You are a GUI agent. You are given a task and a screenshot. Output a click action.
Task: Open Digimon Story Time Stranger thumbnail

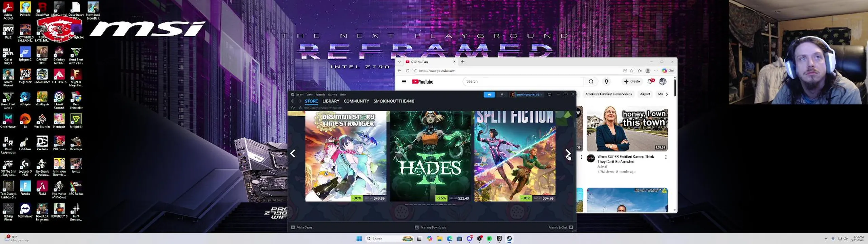pyautogui.click(x=346, y=156)
